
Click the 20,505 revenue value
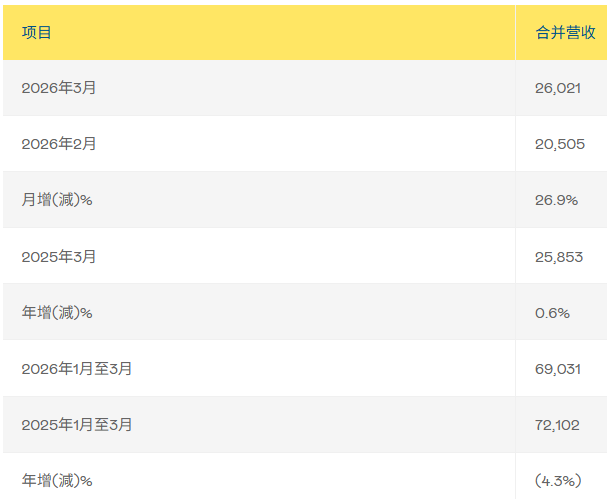(x=559, y=144)
